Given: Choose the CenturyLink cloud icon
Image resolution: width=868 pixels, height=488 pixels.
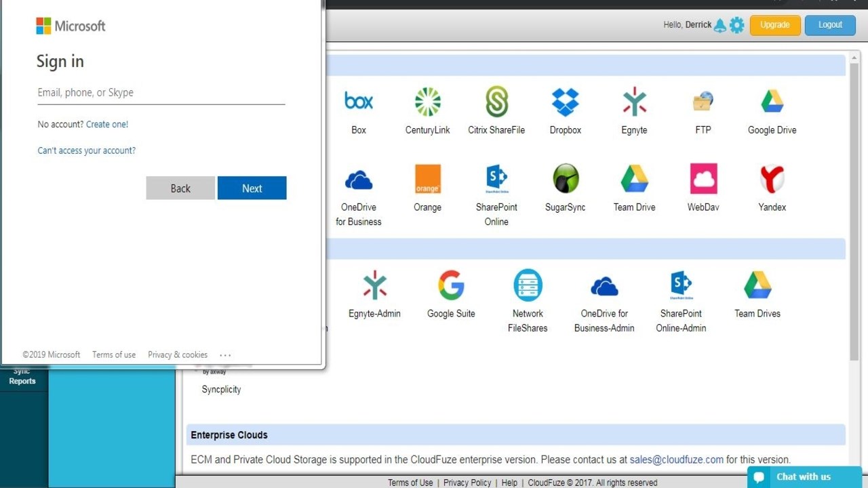Looking at the screenshot, I should 428,102.
